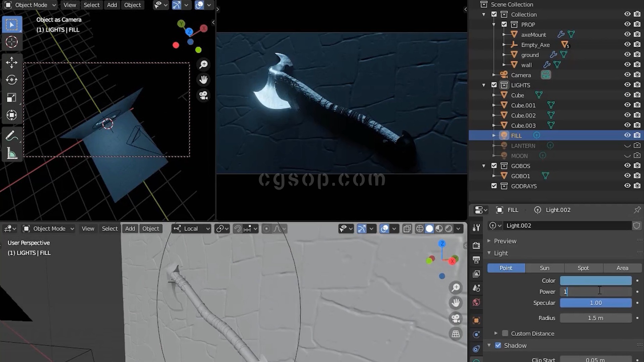Activate the 3D Cursor tool

[x=12, y=42]
